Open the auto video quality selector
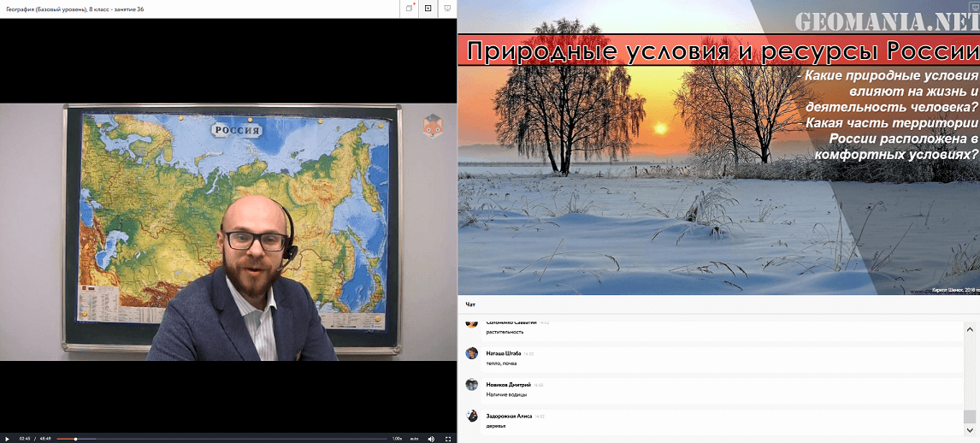This screenshot has height=443, width=980. pos(414,439)
